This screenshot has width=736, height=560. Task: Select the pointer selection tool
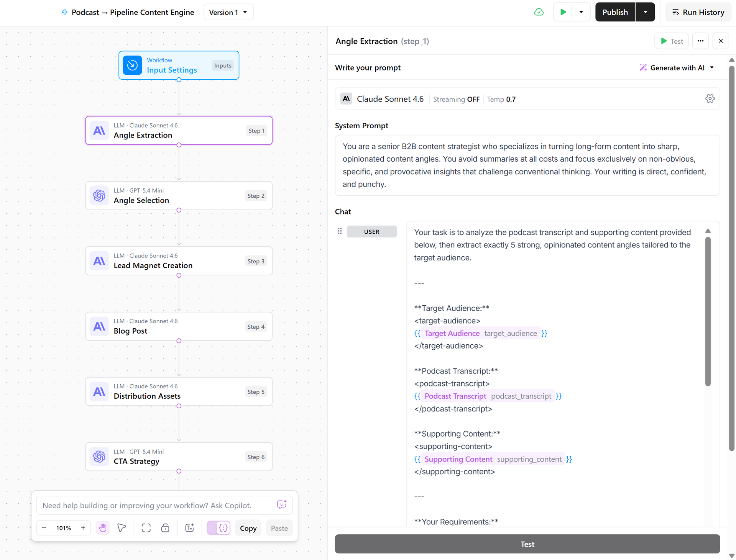(122, 528)
